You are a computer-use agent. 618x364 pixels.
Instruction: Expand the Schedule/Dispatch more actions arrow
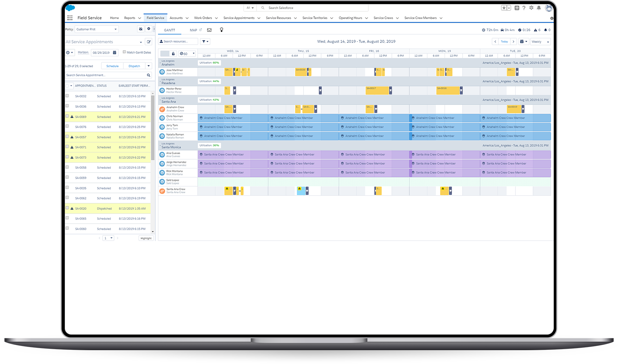(x=149, y=66)
